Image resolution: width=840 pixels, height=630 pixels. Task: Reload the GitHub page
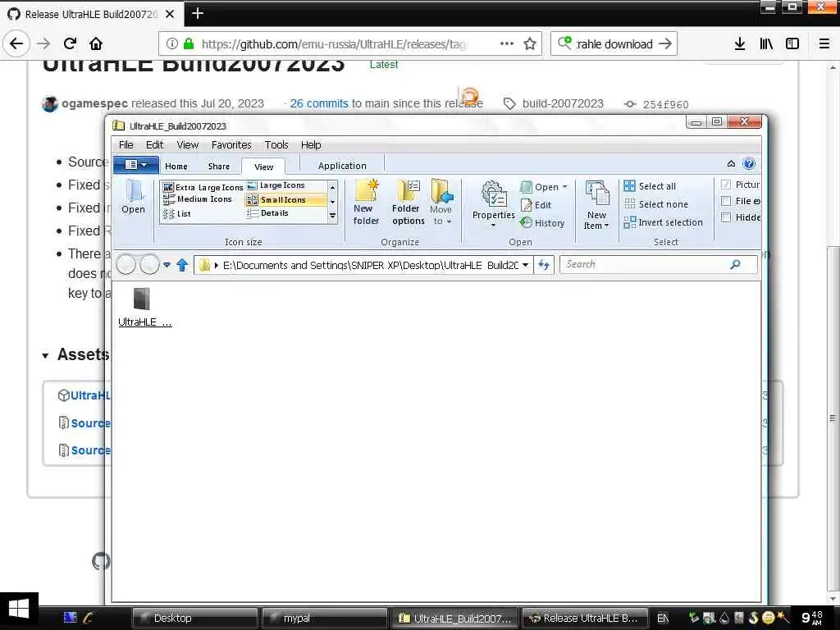(70, 44)
